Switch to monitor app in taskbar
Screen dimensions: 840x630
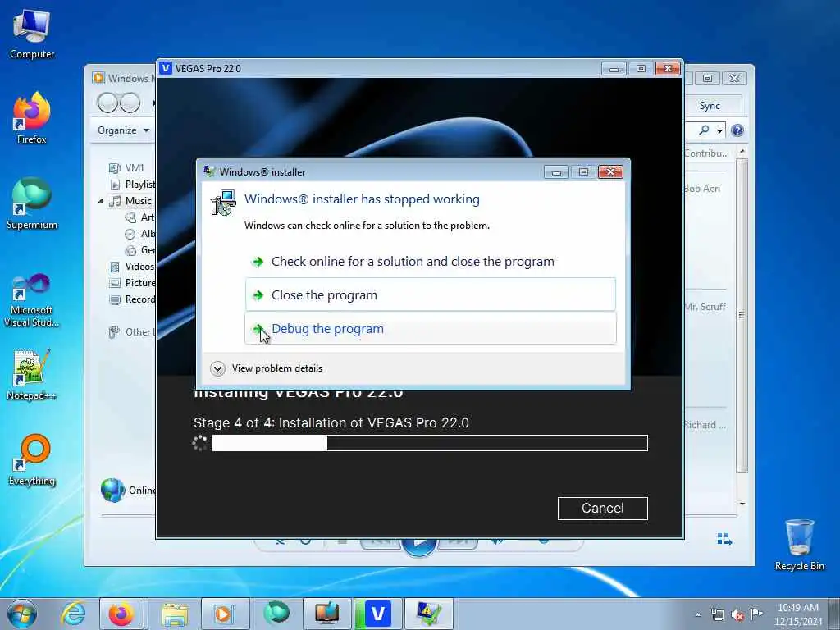tap(326, 614)
